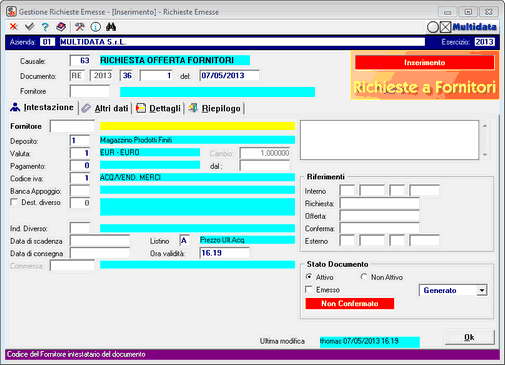Open the hammer tools toolbar icon
505x365 pixels.
80,27
